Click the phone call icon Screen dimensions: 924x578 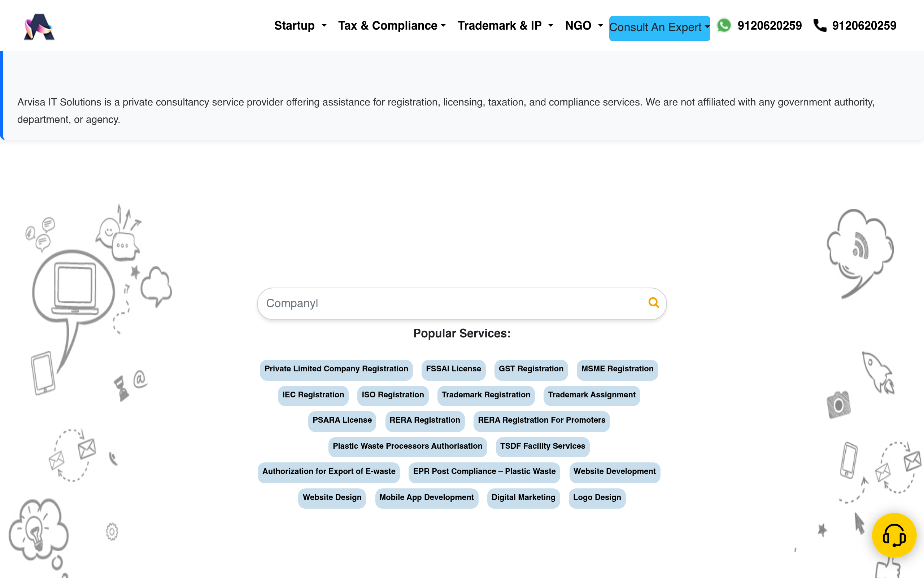click(x=820, y=25)
